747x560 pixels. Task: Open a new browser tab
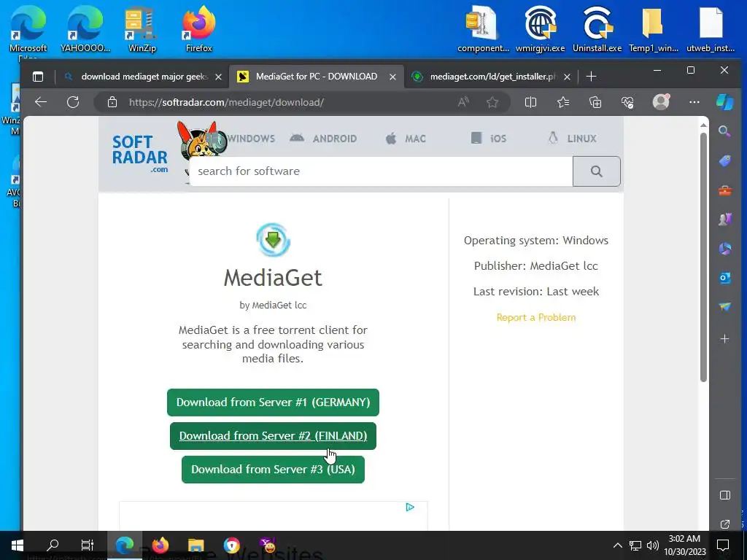tap(591, 77)
